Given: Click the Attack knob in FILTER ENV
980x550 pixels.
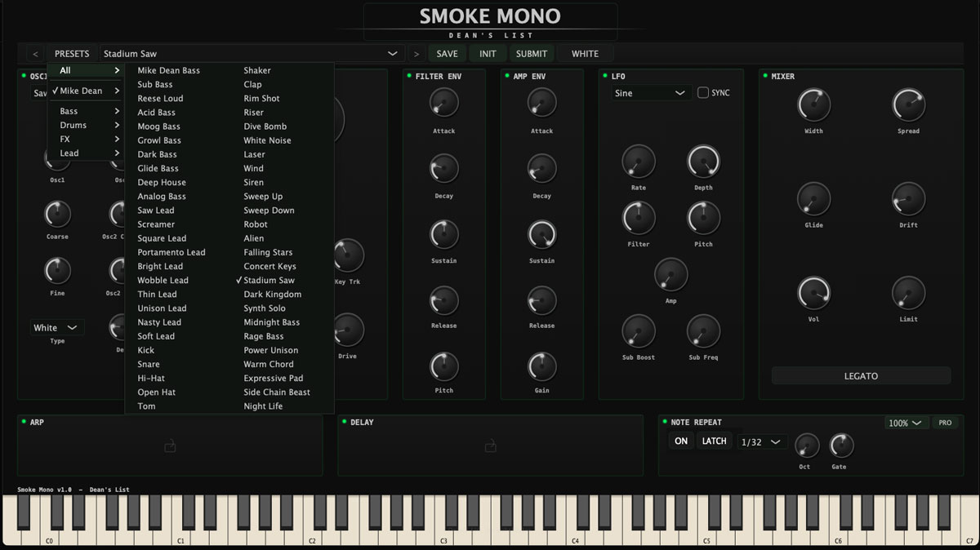Looking at the screenshot, I should click(x=443, y=103).
